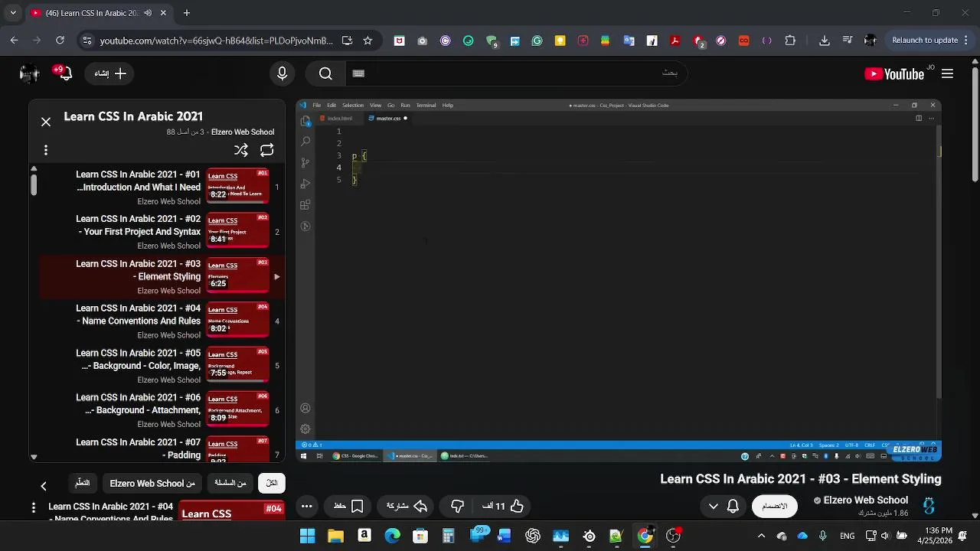Open YouTube hamburger guide menu

(x=947, y=73)
